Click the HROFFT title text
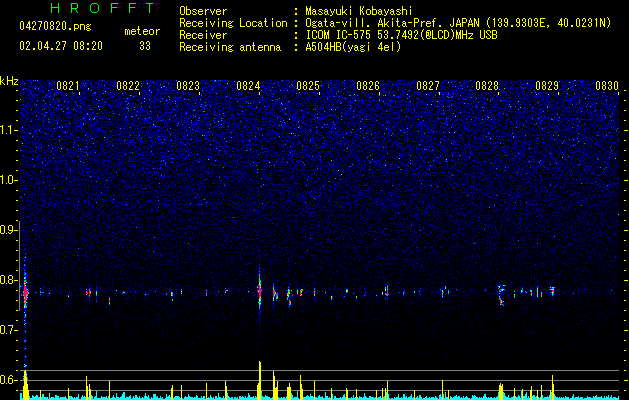 (x=103, y=8)
